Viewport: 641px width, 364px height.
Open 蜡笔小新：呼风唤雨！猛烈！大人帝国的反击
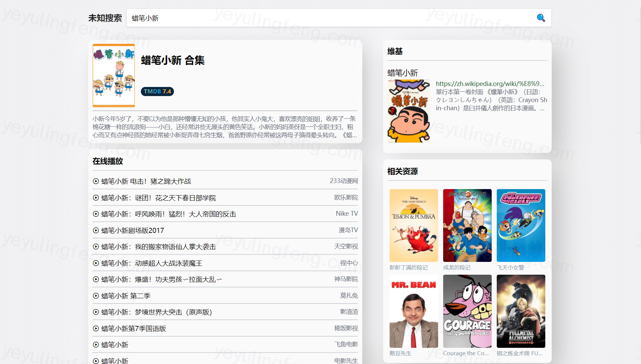(169, 214)
